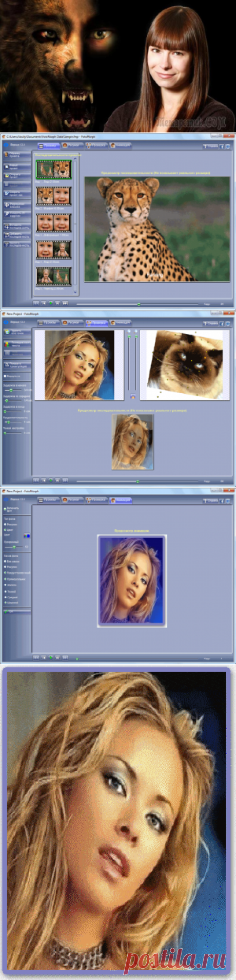The width and height of the screenshot is (236, 980).
Task: Toggle the checkbox above the delay sliders
Action: [x=5, y=376]
